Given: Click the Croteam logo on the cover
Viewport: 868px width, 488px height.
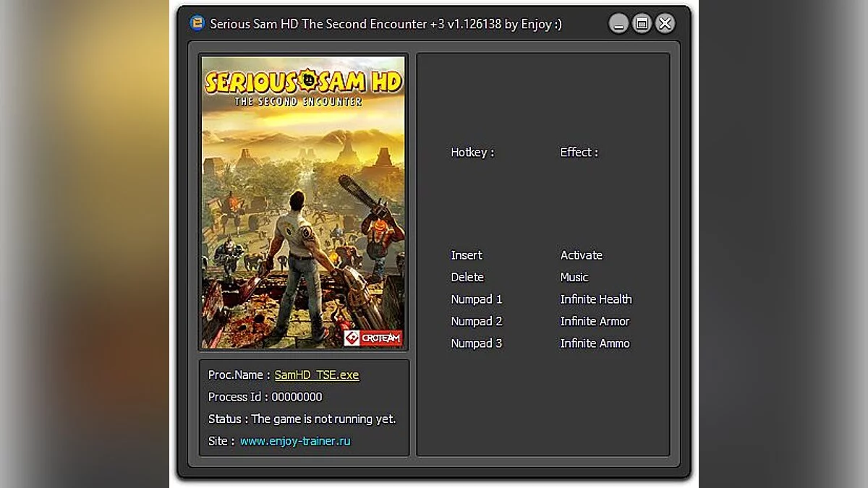Looking at the screenshot, I should [x=372, y=338].
